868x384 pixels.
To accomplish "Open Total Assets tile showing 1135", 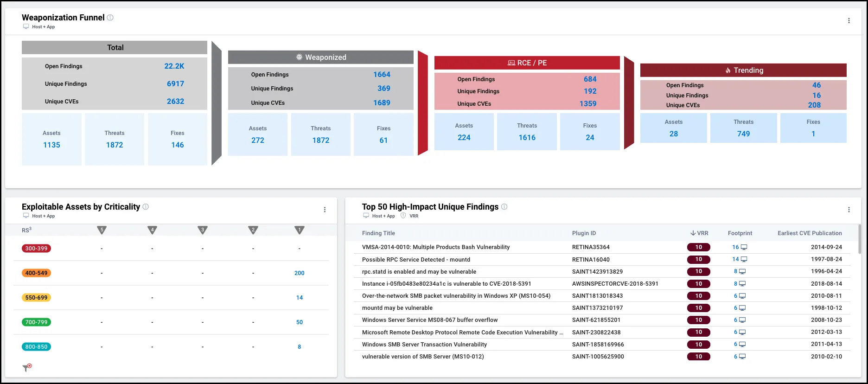I will coord(51,139).
